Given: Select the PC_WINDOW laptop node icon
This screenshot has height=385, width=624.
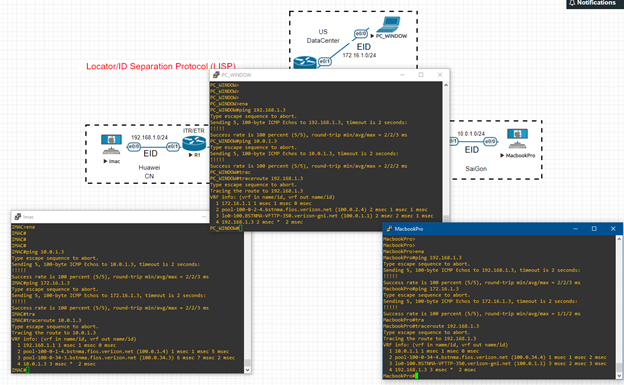Looking at the screenshot, I should click(388, 24).
